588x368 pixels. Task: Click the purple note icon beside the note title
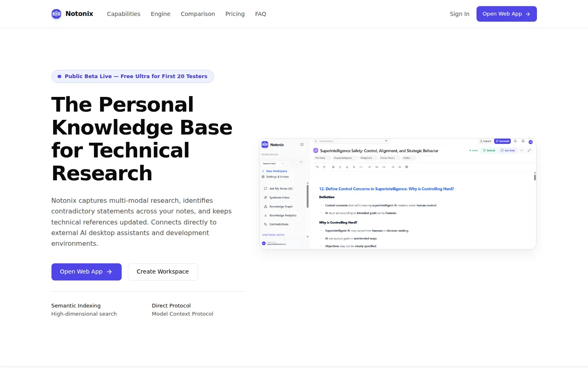pos(316,150)
